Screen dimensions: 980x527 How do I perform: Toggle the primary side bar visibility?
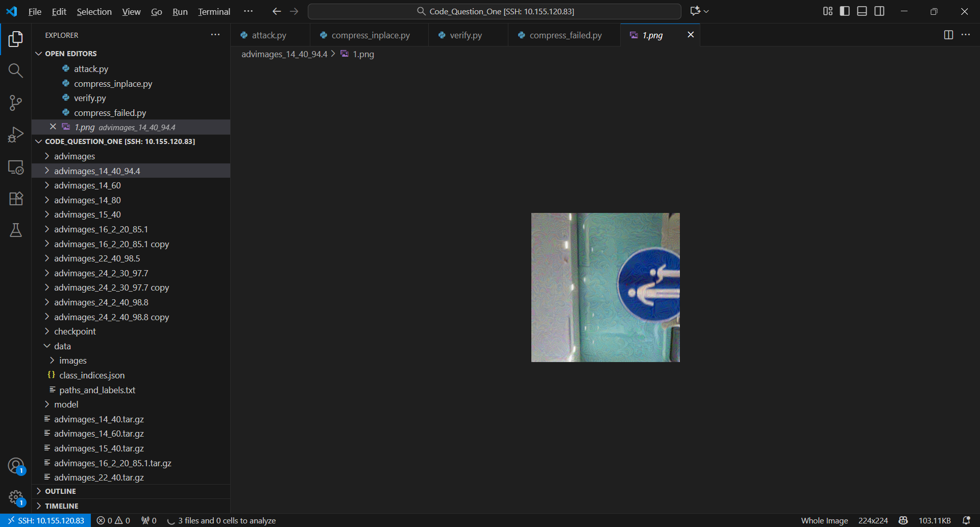(845, 11)
